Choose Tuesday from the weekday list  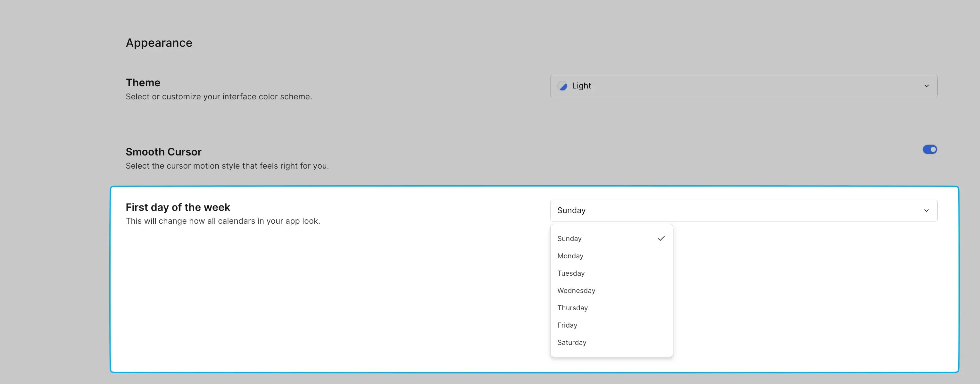pos(571,273)
